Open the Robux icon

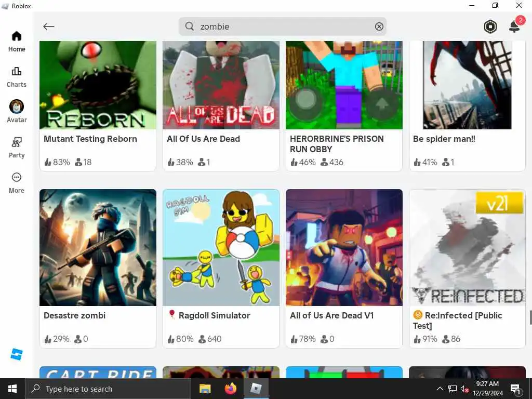pos(490,26)
